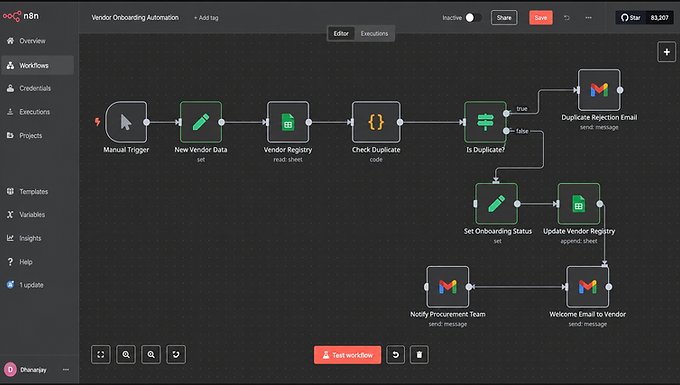Screen dimensions: 680x385
Task: Click the GitHub Star button
Action: click(x=631, y=18)
